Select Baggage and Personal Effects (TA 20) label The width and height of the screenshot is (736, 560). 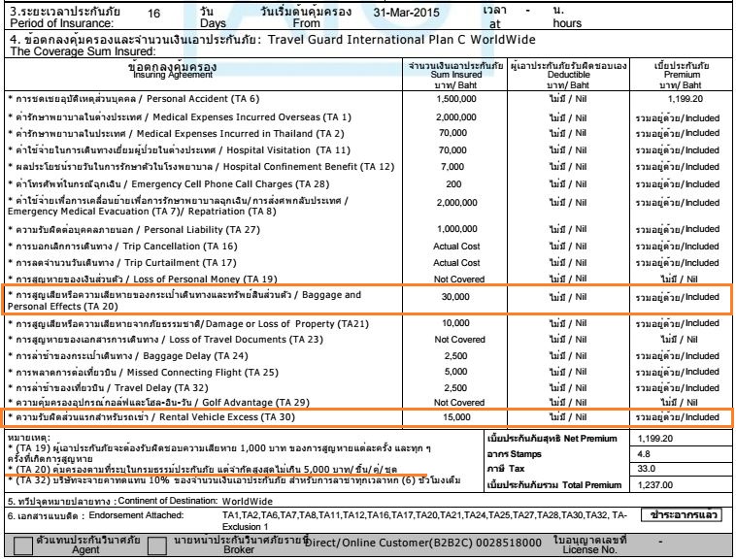click(184, 301)
